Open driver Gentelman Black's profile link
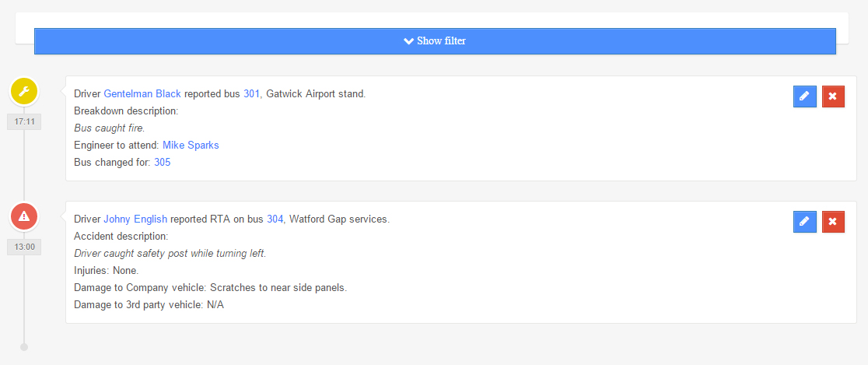This screenshot has height=365, width=868. point(142,94)
